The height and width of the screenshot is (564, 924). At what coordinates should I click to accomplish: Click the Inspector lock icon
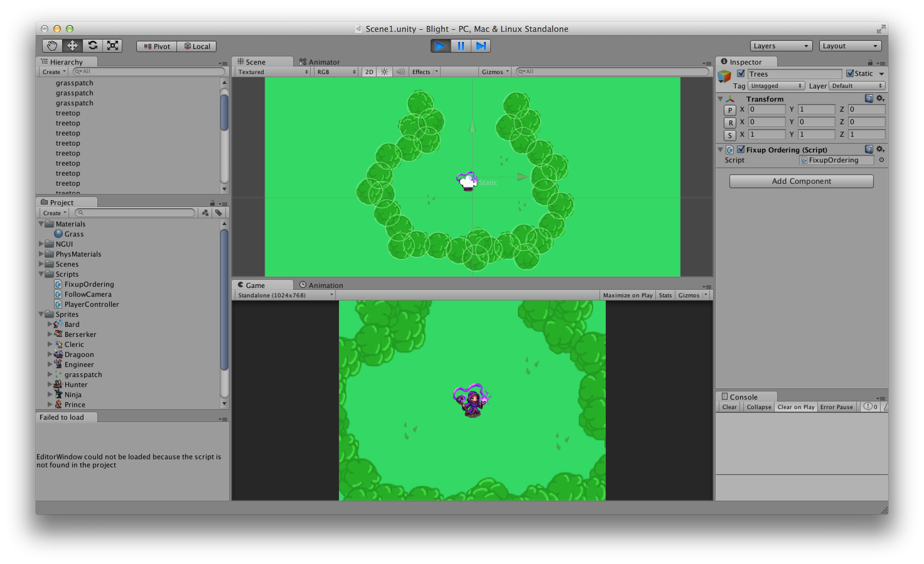coord(870,63)
